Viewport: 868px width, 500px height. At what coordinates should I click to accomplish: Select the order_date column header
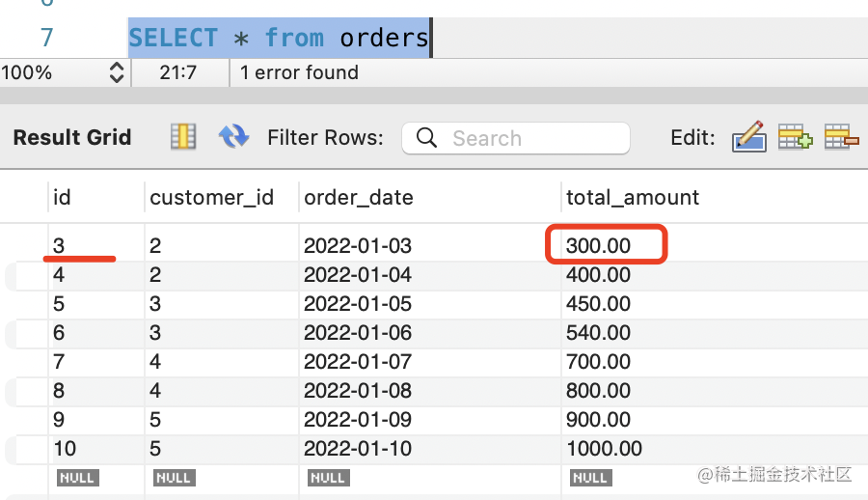point(359,198)
